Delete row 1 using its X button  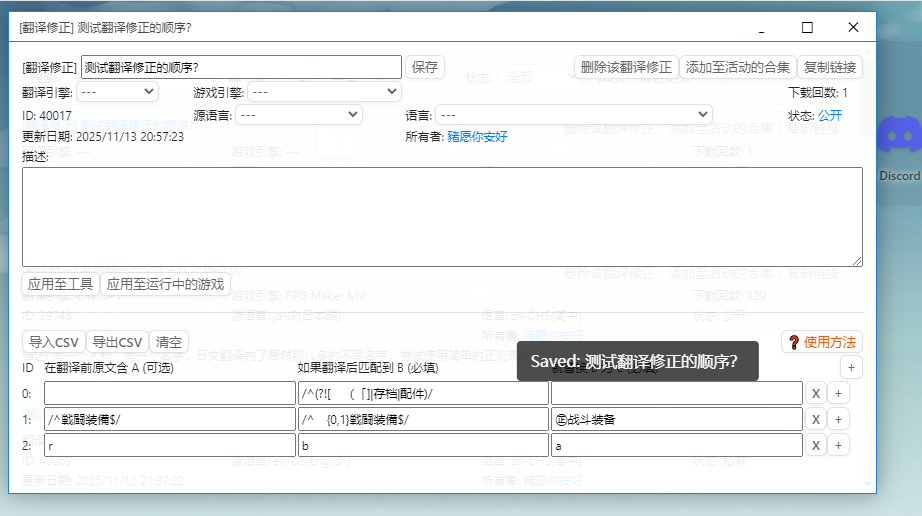(x=816, y=419)
